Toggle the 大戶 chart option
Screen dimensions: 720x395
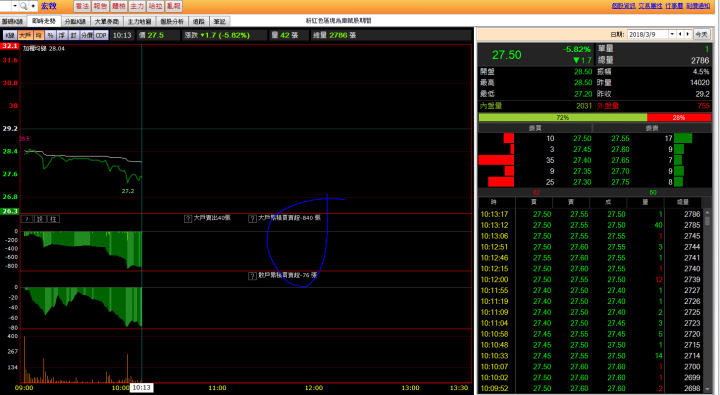(25, 35)
